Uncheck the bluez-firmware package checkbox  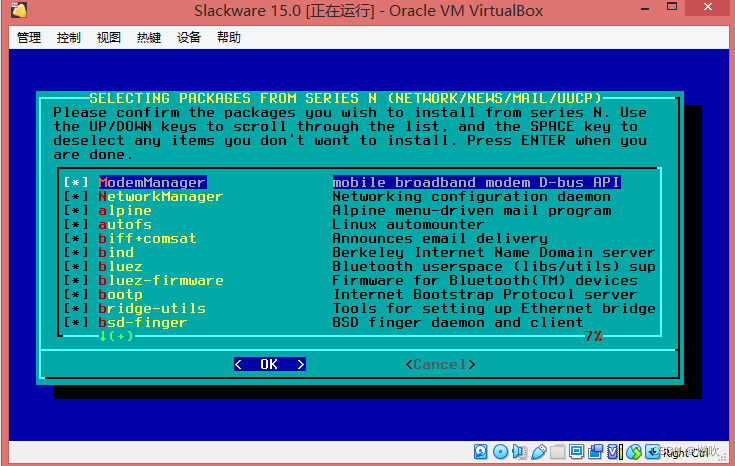tap(76, 281)
